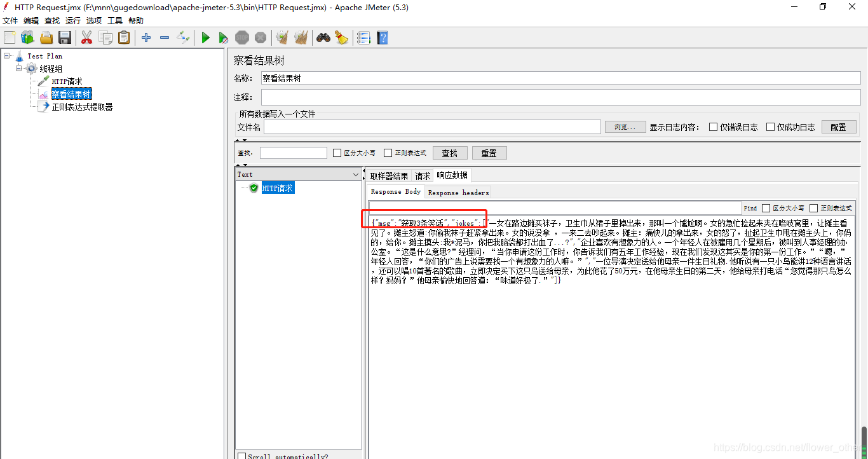Open the 运行 menu
This screenshot has height=459, width=868.
pyautogui.click(x=73, y=21)
